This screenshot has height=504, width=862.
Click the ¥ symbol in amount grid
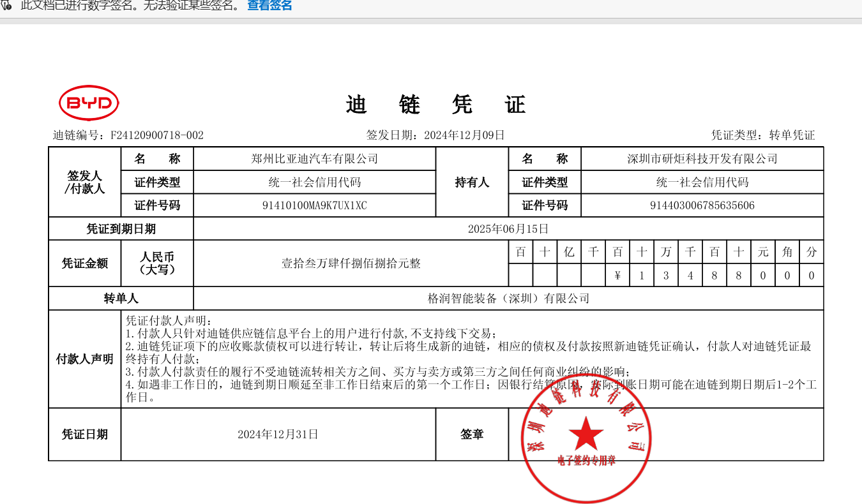coord(617,276)
